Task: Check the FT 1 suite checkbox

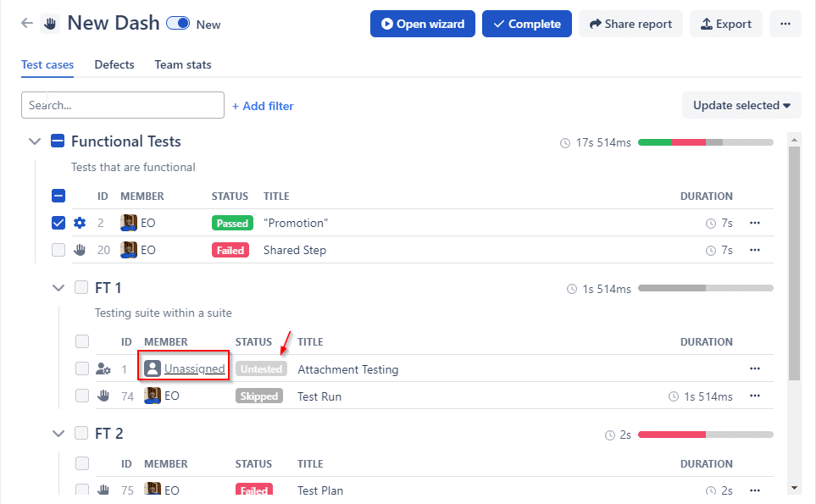Action: pos(81,288)
